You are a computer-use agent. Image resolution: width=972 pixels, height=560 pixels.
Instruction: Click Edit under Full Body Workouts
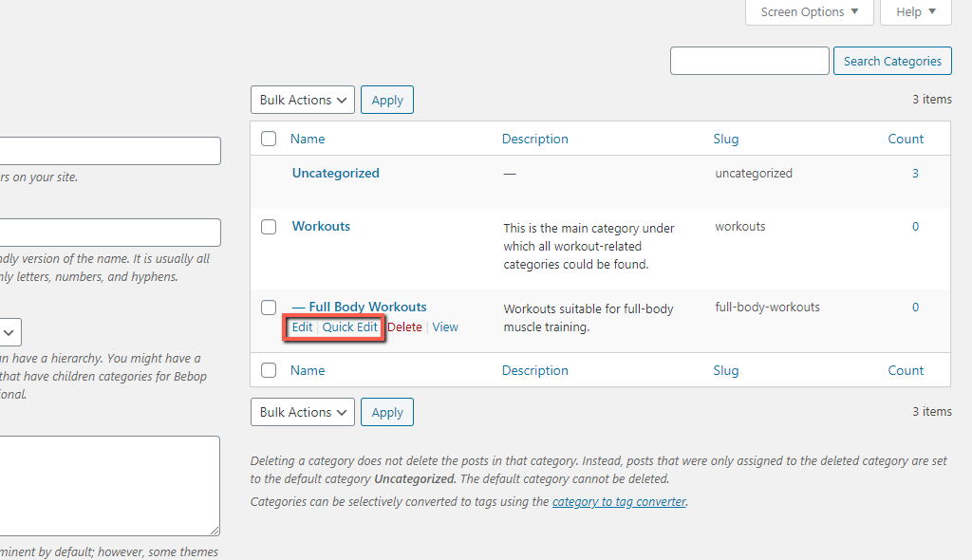[x=302, y=327]
